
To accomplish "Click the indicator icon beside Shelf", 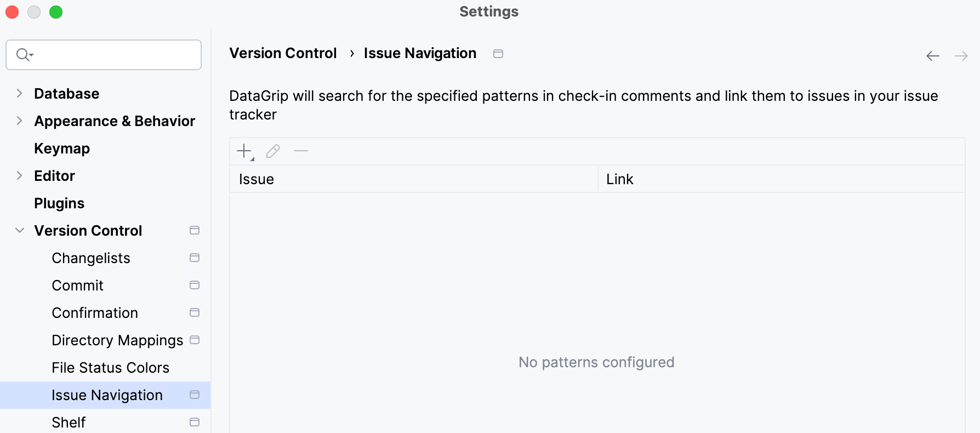I will pos(195,422).
